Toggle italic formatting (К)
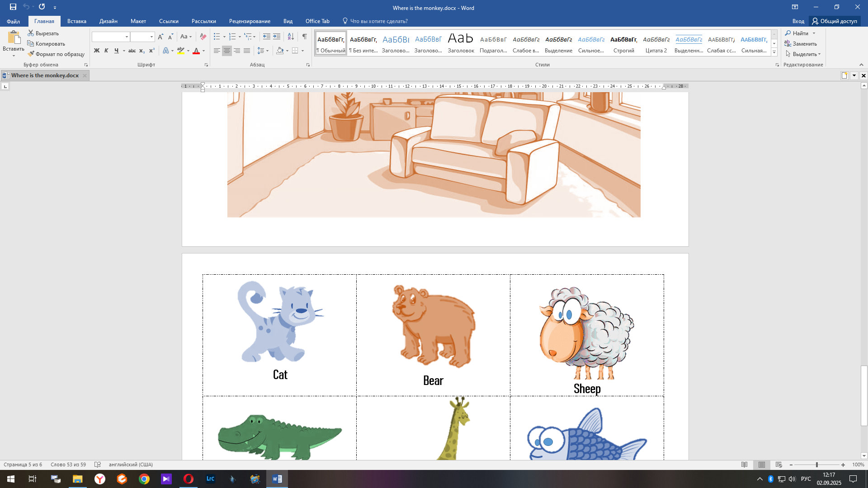The width and height of the screenshot is (868, 488). click(106, 51)
